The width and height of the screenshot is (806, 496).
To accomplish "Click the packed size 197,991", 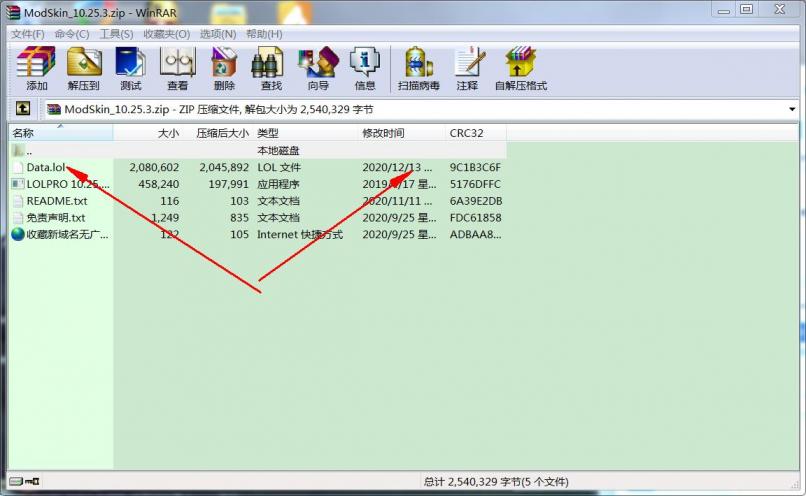I will click(x=228, y=184).
